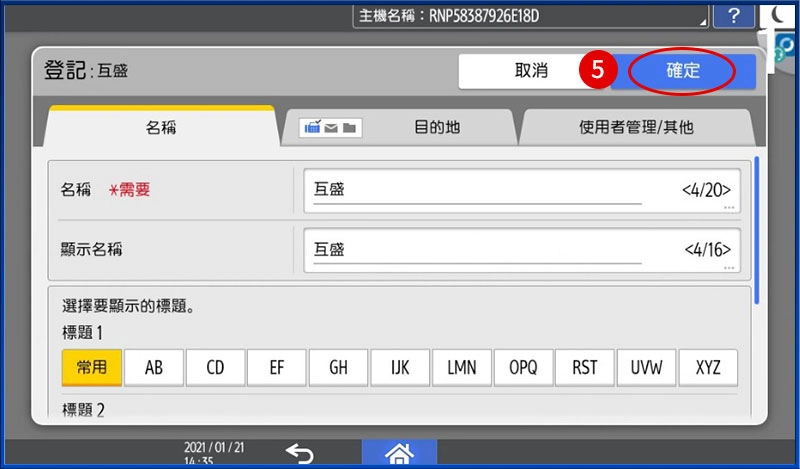Click the <4/16> character counter
This screenshot has width=800, height=469.
click(x=708, y=250)
